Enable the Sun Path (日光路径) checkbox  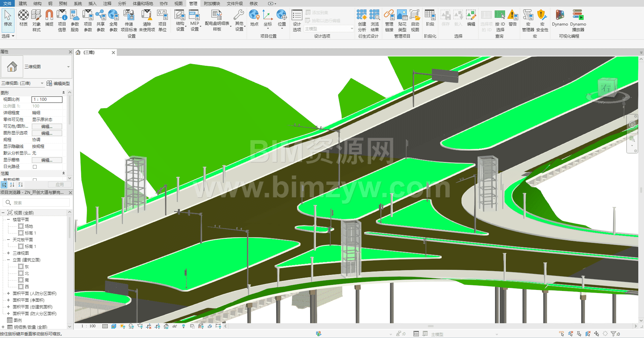(35, 167)
